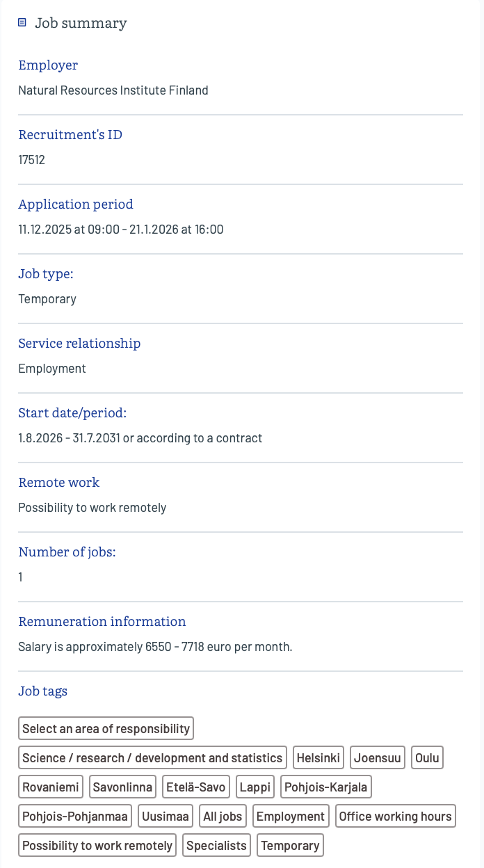The image size is (484, 868).
Task: Select the "Select an area of responsibility" tag
Action: click(x=106, y=729)
